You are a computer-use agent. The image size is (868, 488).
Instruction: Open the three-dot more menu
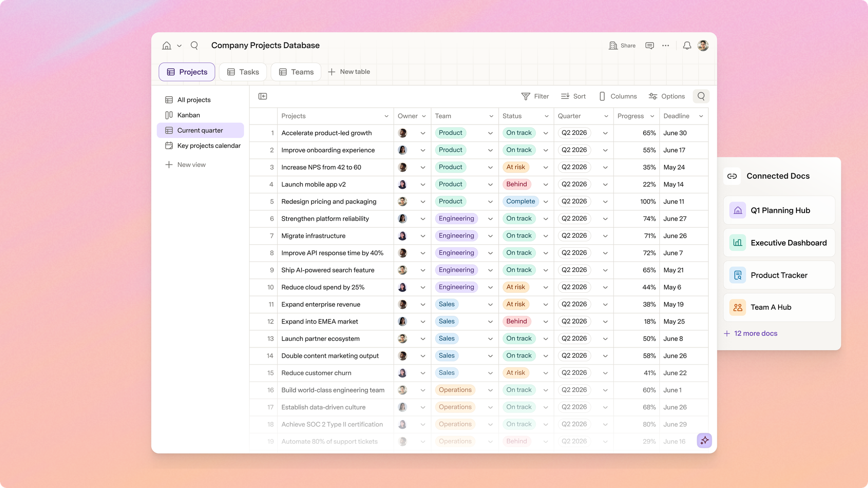tap(666, 46)
